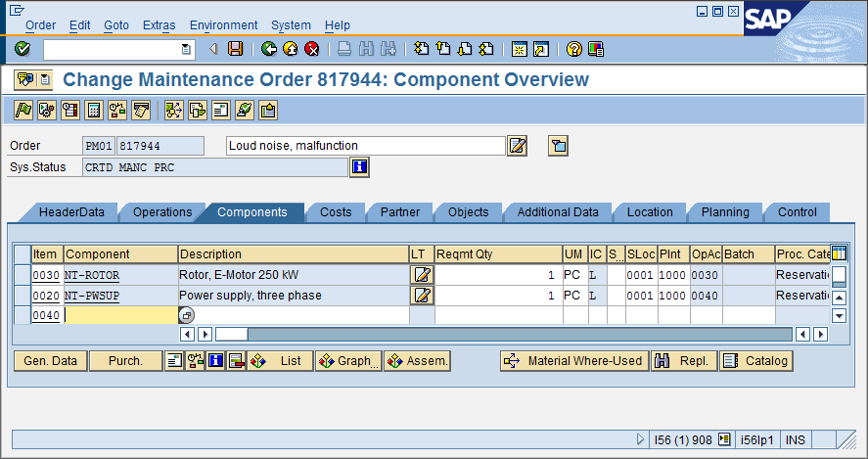Viewport: 868px width, 459px height.
Task: Click the clipboard with lock icon in application toolbar
Action: tap(268, 111)
